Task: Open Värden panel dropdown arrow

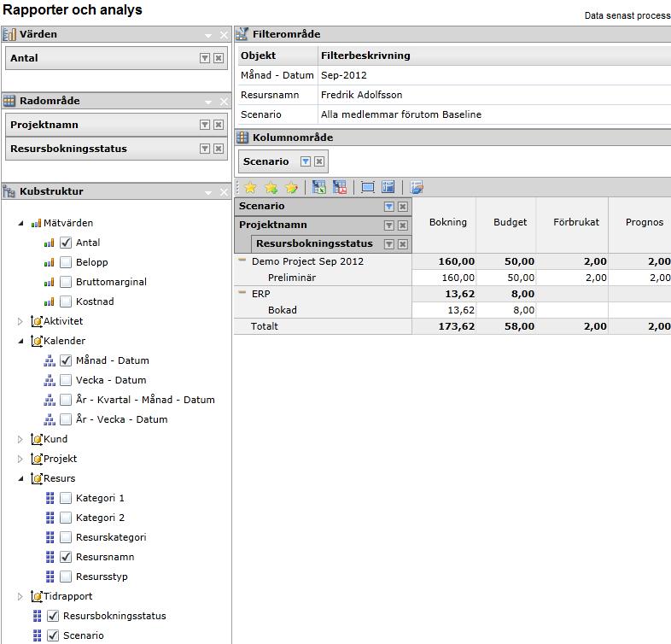Action: [x=208, y=36]
